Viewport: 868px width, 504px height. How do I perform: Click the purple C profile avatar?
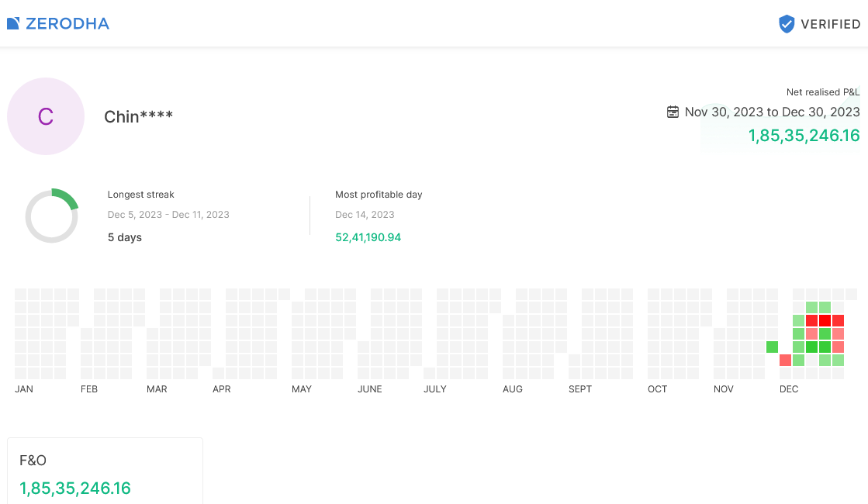(x=46, y=116)
